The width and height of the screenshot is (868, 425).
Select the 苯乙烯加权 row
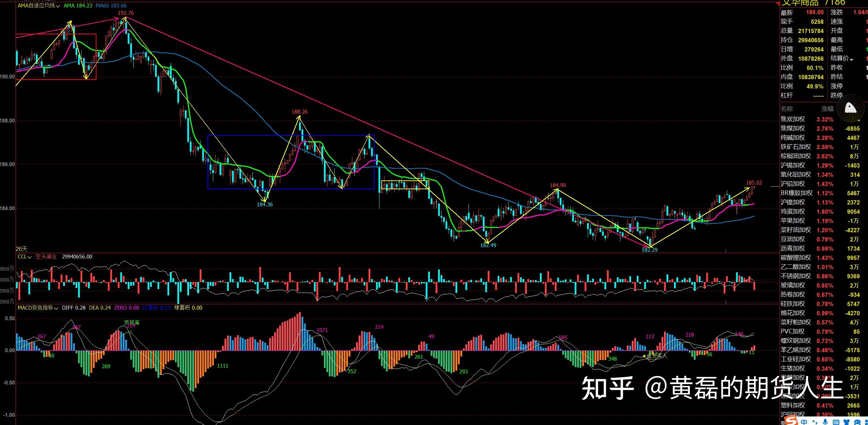pos(820,350)
